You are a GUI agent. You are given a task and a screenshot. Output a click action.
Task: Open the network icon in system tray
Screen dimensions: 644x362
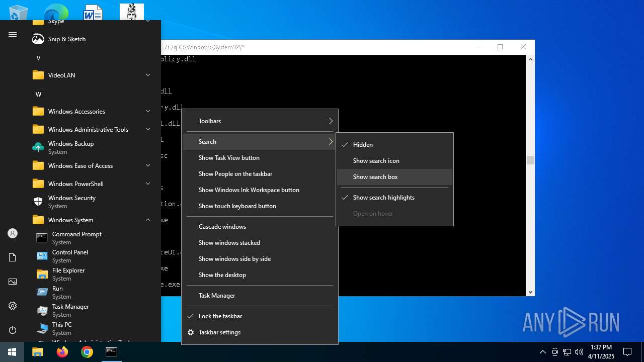(x=567, y=352)
